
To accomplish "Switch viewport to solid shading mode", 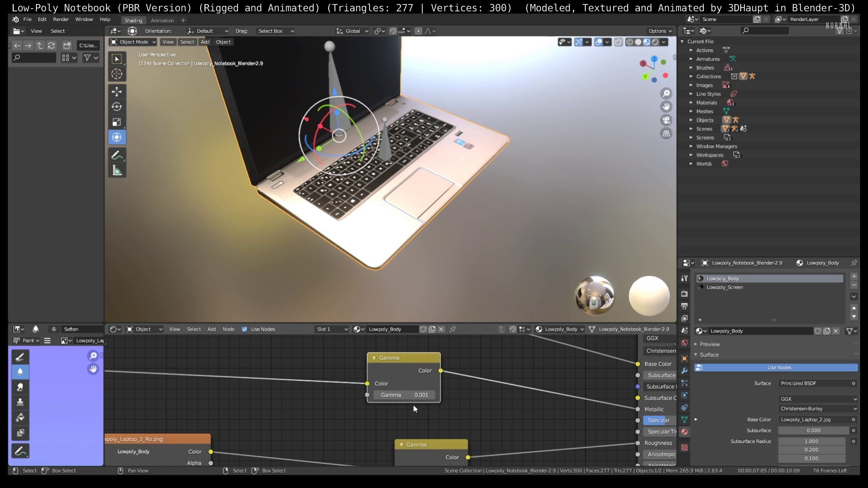I will [x=638, y=42].
